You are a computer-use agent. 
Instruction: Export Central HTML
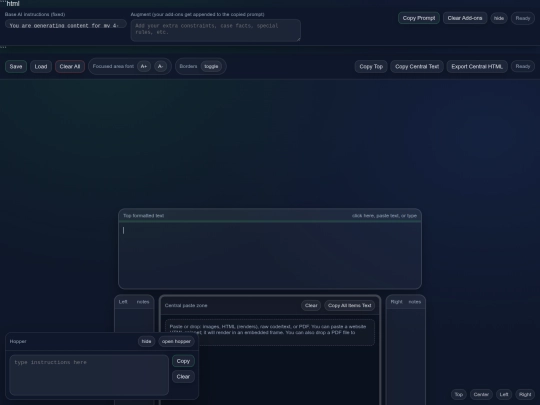pos(477,66)
